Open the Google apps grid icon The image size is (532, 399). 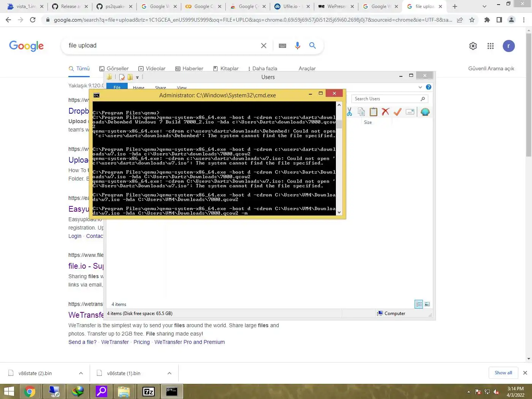pyautogui.click(x=491, y=46)
